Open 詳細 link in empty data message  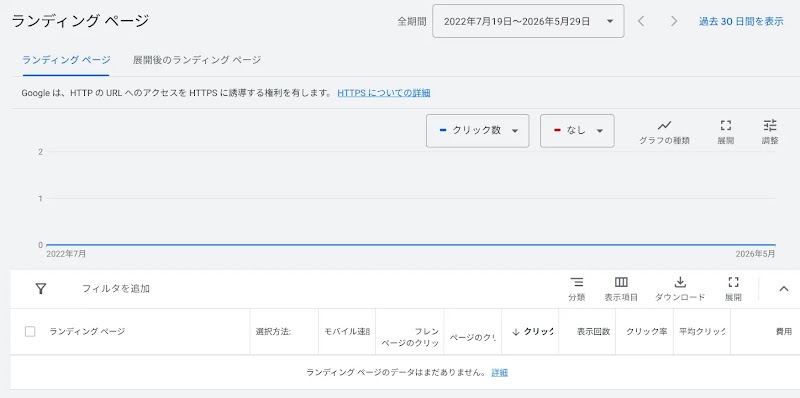click(x=499, y=372)
